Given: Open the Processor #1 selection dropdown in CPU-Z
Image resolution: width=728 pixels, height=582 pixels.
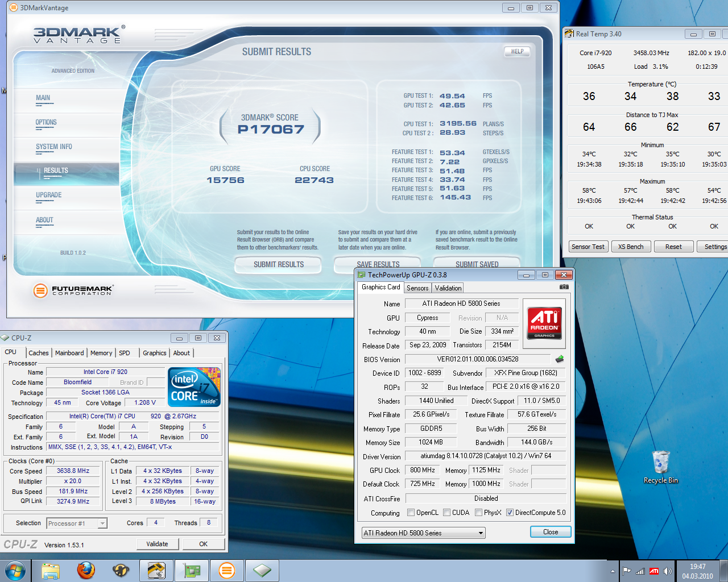Looking at the screenshot, I should [x=77, y=523].
